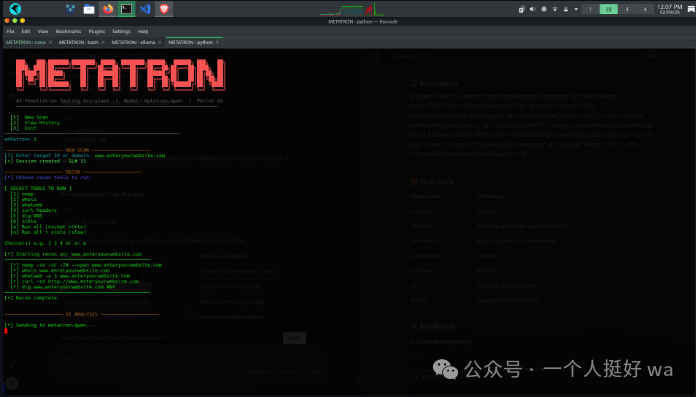
Task: Open the Plugins menu
Action: [x=97, y=32]
